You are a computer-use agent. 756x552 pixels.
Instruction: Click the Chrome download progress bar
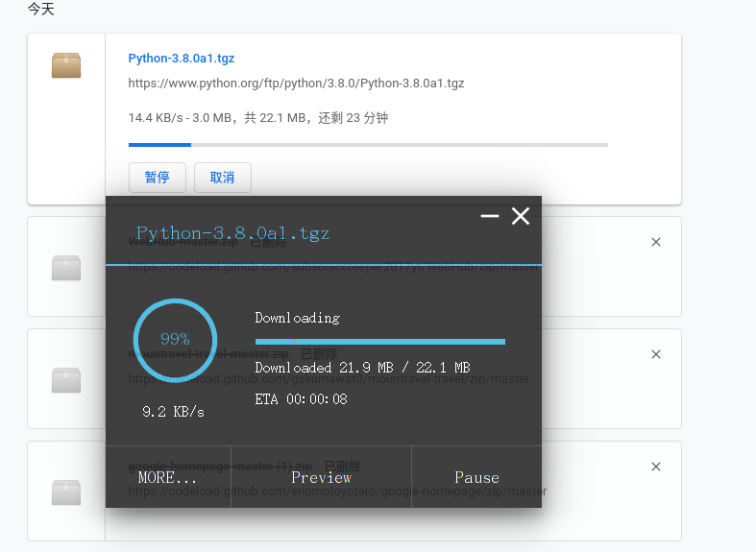[x=368, y=145]
